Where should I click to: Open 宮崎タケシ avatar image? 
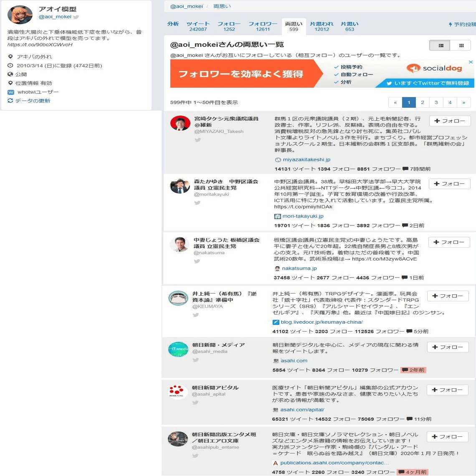tap(180, 123)
